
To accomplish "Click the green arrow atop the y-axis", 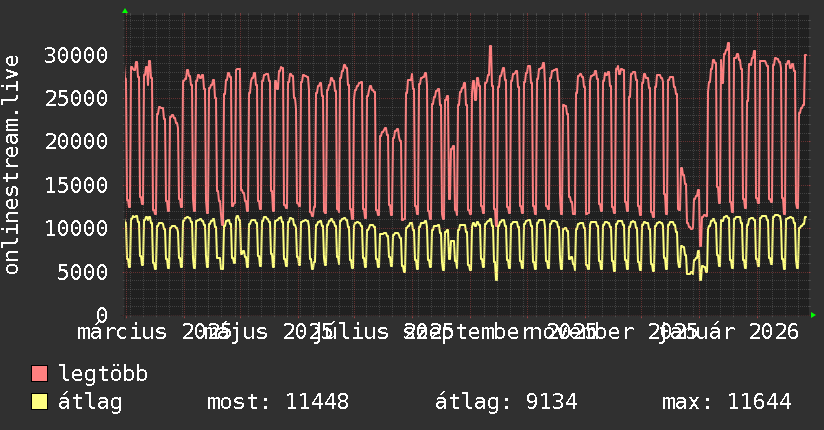I will (125, 11).
